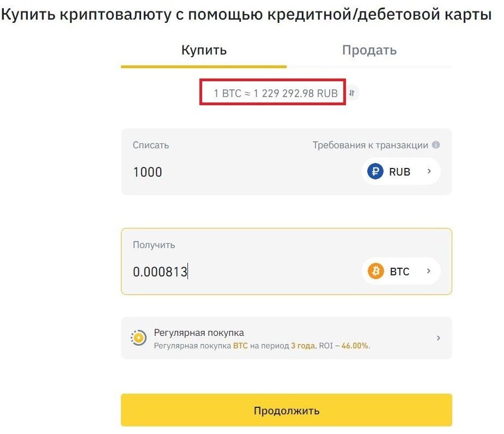Expand the Регулярная покупка row arrow
This screenshot has width=504, height=434.
tap(439, 338)
